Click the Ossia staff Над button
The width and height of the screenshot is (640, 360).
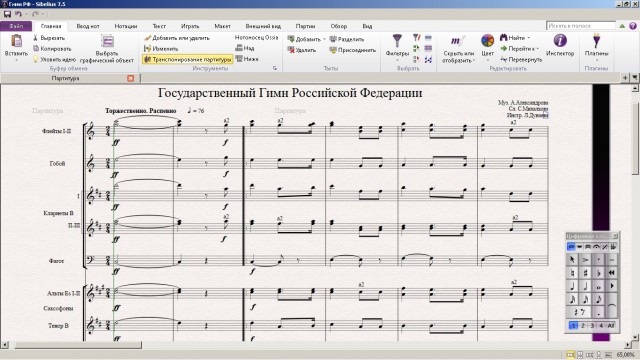[245, 48]
